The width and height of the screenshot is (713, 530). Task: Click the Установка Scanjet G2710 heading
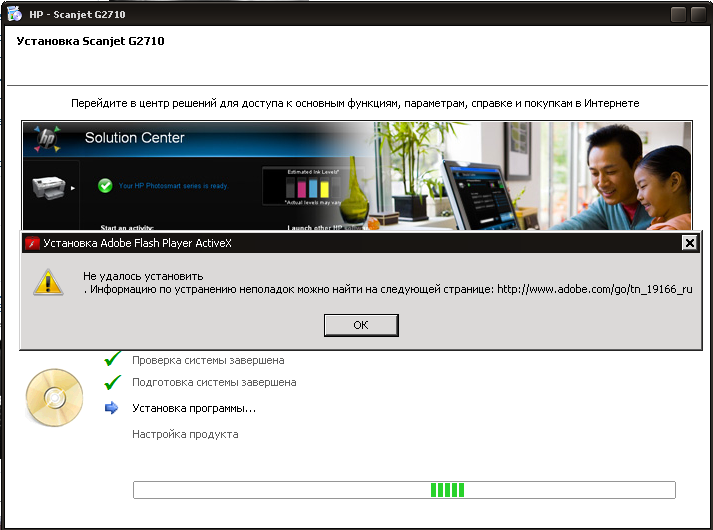tap(90, 41)
